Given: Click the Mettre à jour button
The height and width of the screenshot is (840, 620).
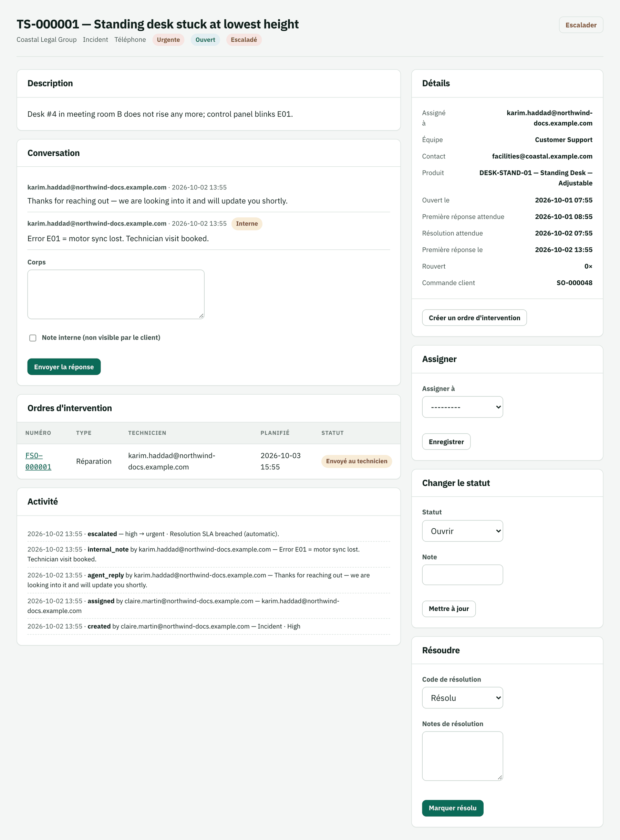Looking at the screenshot, I should (448, 609).
